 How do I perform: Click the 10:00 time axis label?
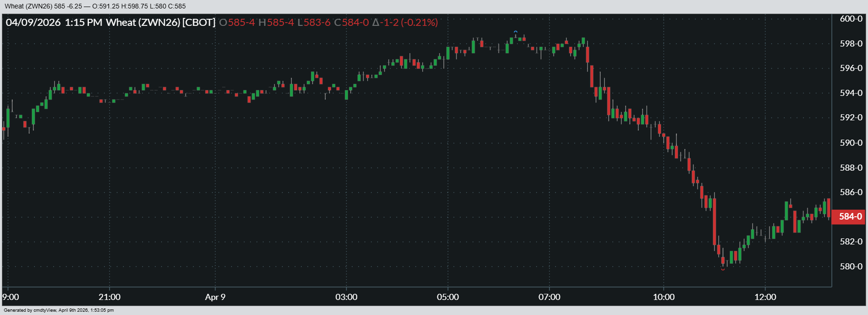click(x=664, y=297)
